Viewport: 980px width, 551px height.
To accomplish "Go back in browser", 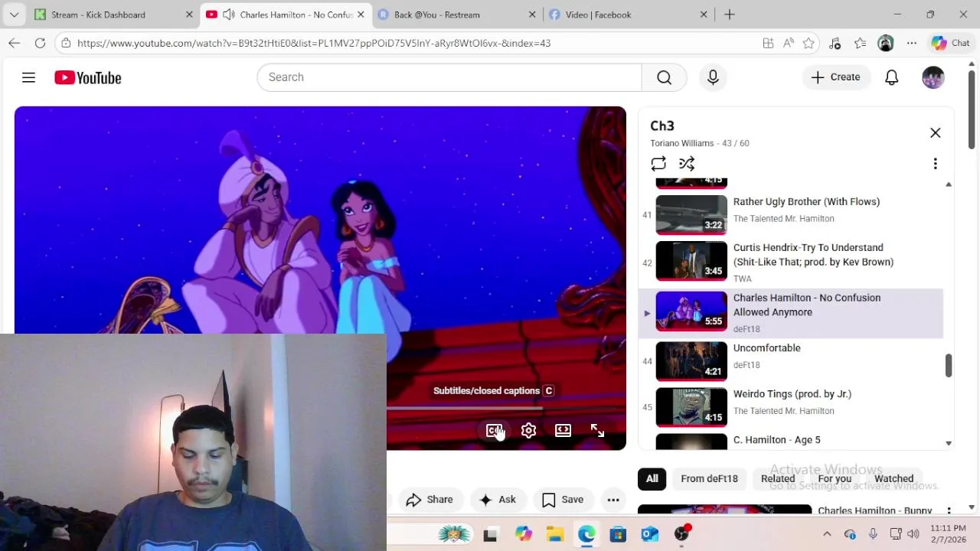I will [x=14, y=43].
